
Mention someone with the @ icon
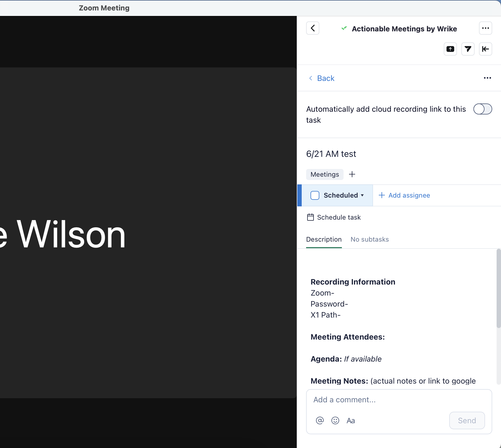(320, 420)
